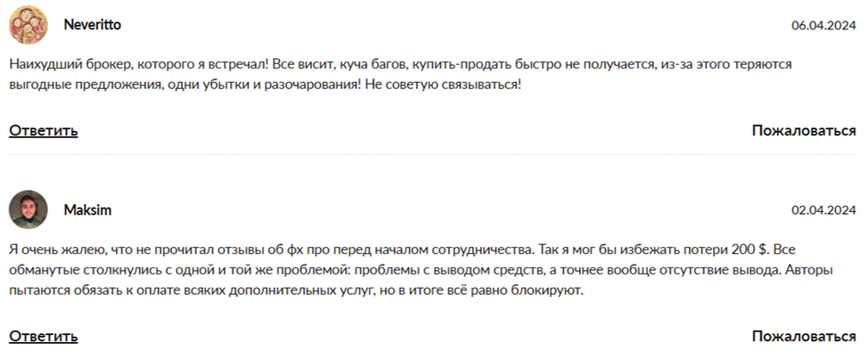The height and width of the screenshot is (360, 868).
Task: Reply to Maksim's review via Ответить
Action: tap(44, 336)
